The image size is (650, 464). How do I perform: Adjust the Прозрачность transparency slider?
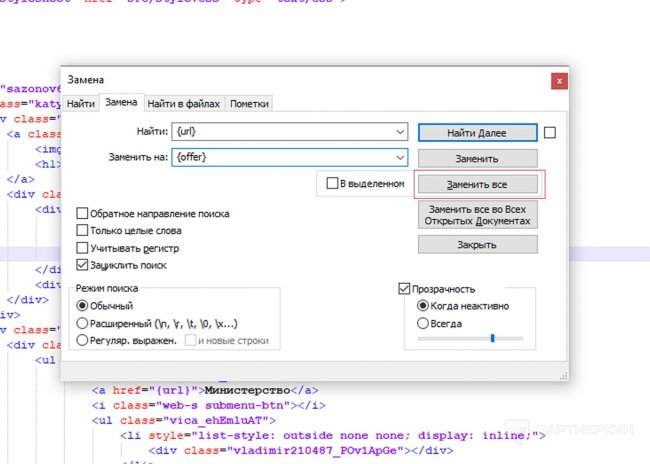point(492,338)
